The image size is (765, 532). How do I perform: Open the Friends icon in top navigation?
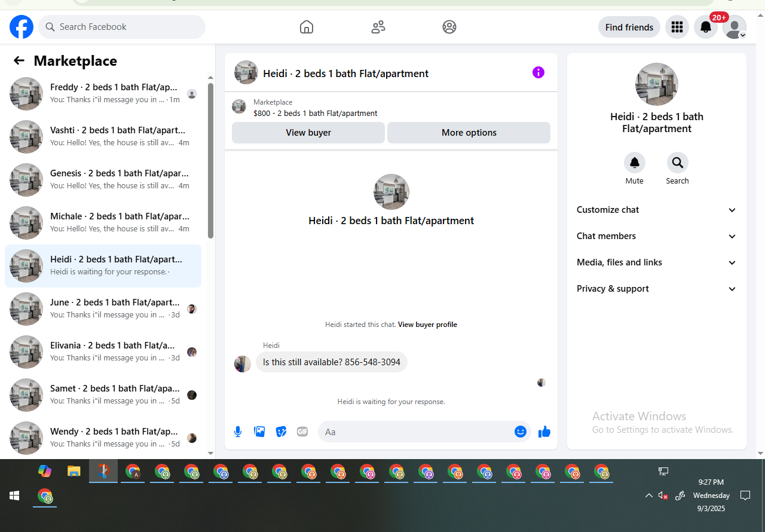click(378, 27)
